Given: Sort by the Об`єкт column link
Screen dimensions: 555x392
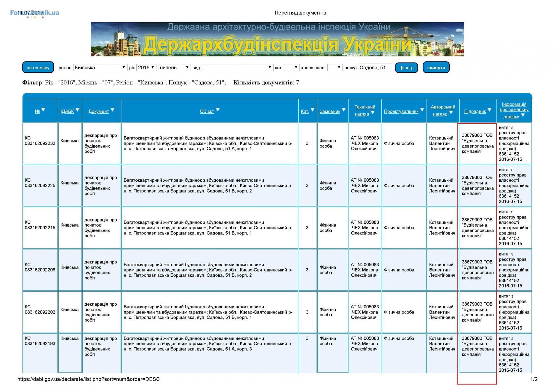Looking at the screenshot, I should pyautogui.click(x=207, y=111).
